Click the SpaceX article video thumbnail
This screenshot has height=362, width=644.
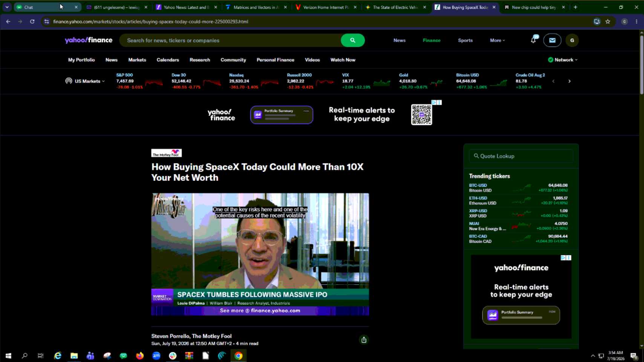click(260, 254)
